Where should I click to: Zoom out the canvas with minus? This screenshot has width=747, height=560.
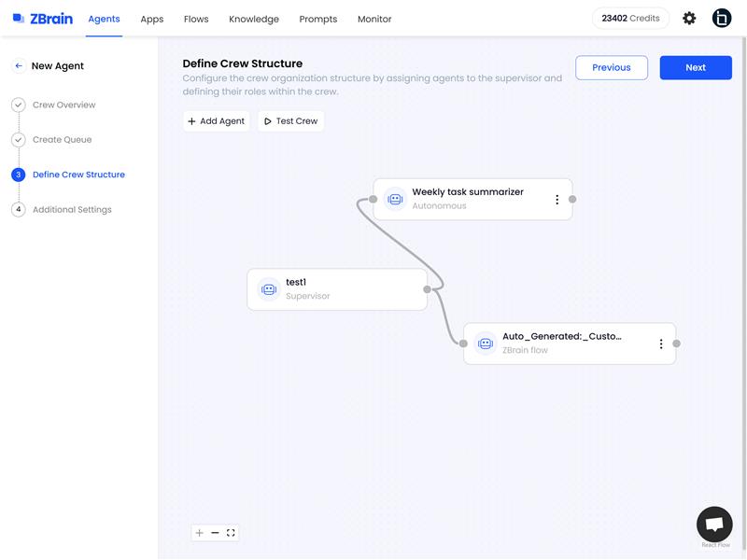pyautogui.click(x=215, y=533)
